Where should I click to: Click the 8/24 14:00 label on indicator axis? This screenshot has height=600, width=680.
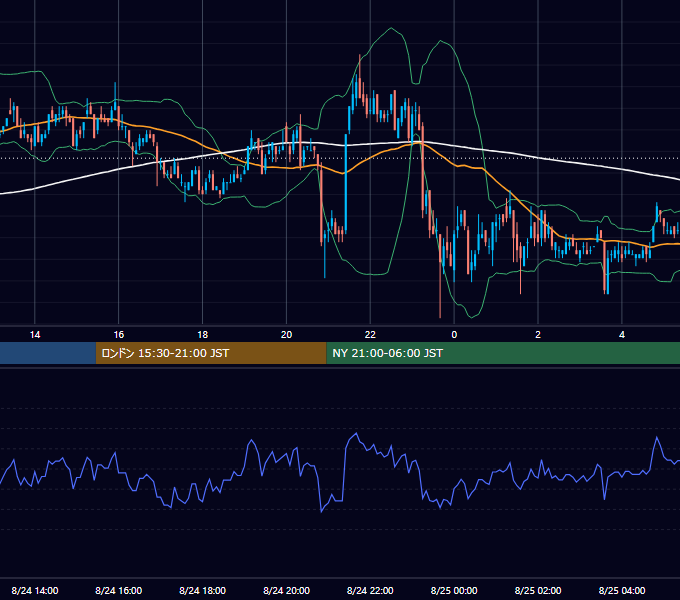35,590
